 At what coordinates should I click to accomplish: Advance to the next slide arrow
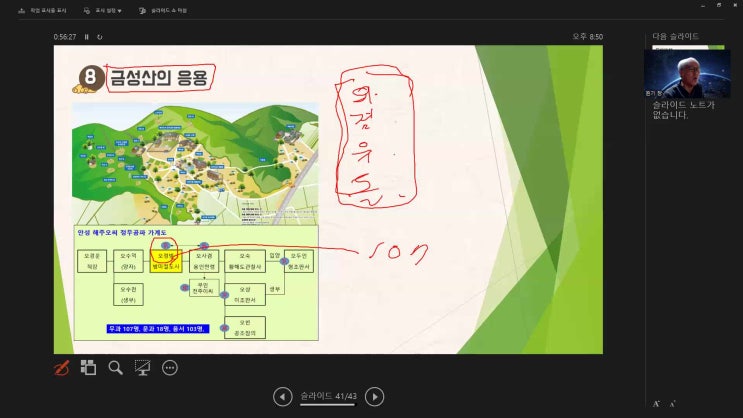click(374, 397)
